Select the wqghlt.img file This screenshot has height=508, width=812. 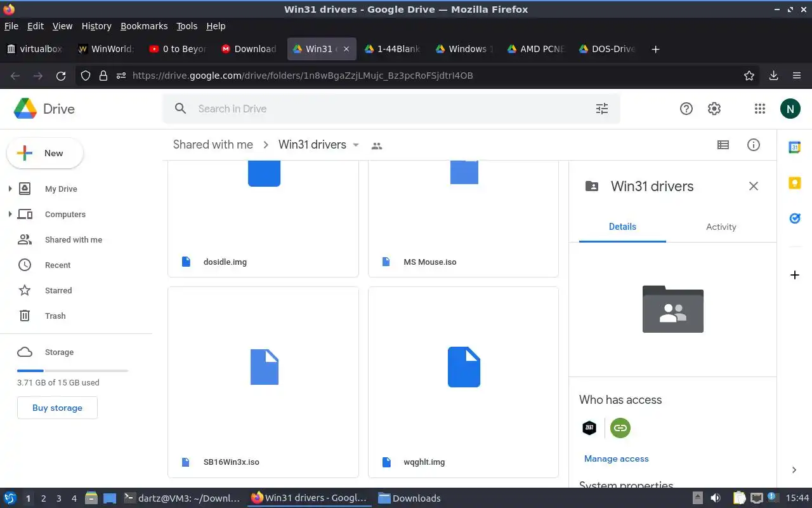point(463,382)
